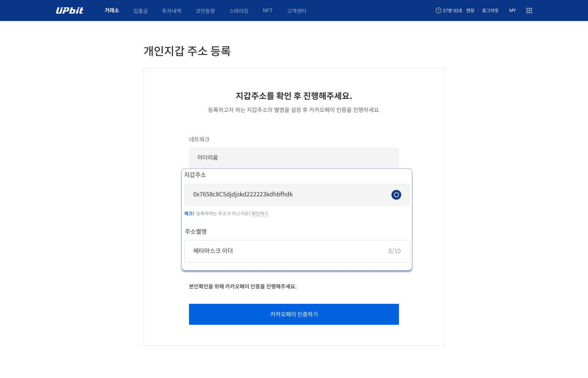
Task: Click the Upbit logo
Action: (x=70, y=10)
